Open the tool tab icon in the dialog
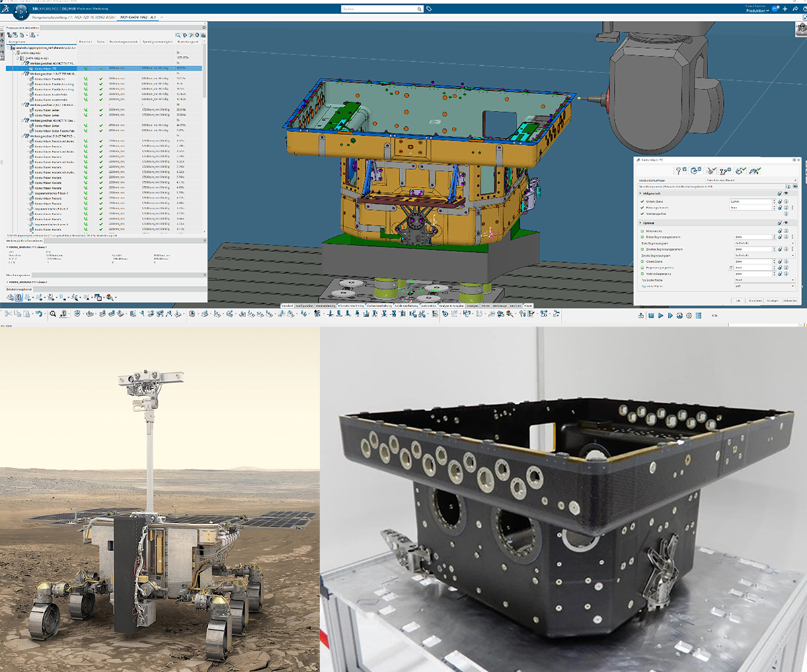Viewport: 807px width, 672px height. coord(710,172)
